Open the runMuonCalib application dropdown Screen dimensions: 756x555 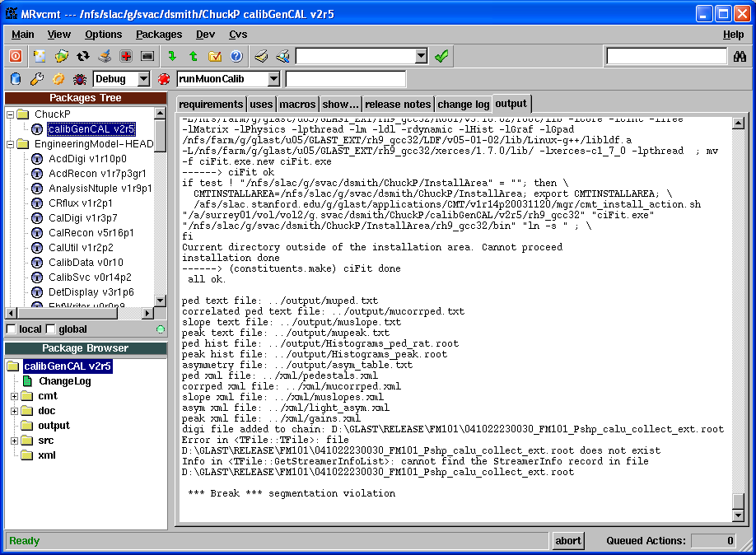click(x=273, y=78)
